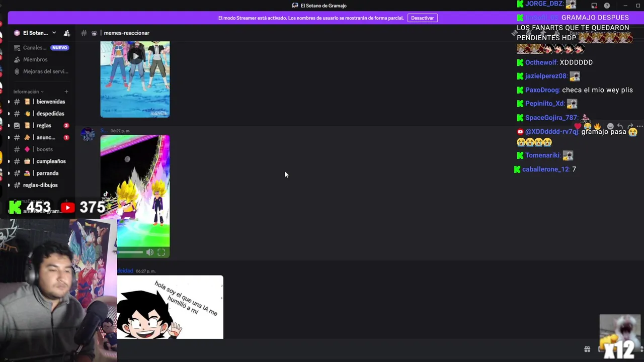644x362 pixels.
Task: Click the @XDDdddd-rv7qj YouTube chat name
Action: coord(552,132)
